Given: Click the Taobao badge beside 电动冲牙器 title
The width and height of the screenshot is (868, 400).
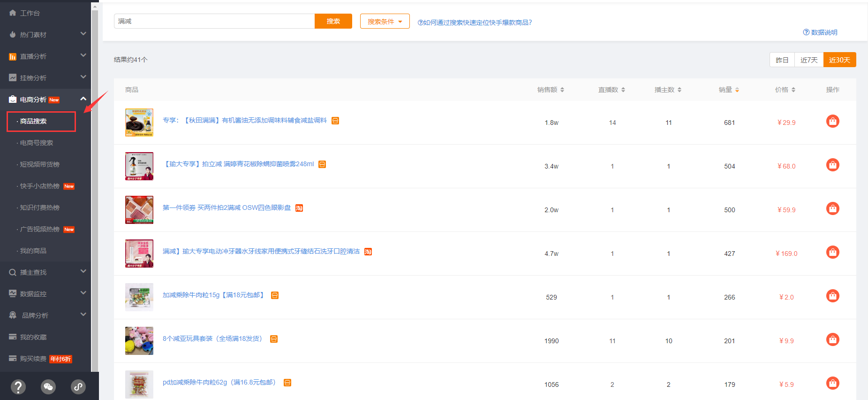Looking at the screenshot, I should pyautogui.click(x=368, y=252).
